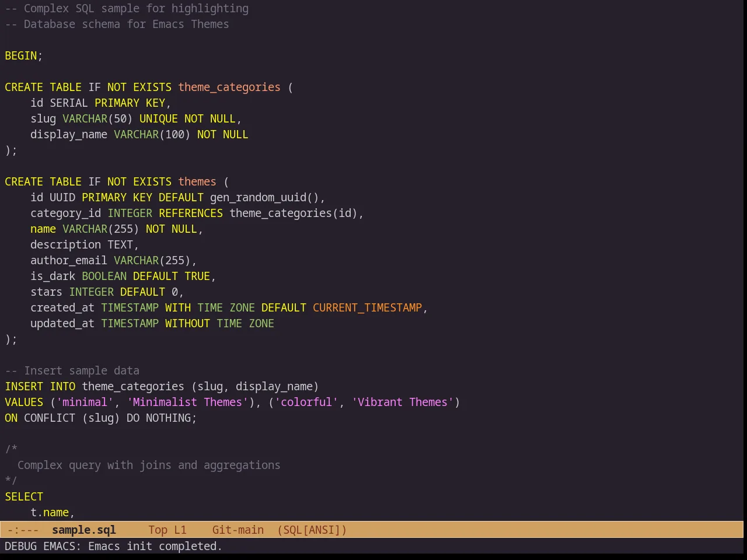The height and width of the screenshot is (560, 747).
Task: Click the 'minimal' string literal
Action: point(85,402)
